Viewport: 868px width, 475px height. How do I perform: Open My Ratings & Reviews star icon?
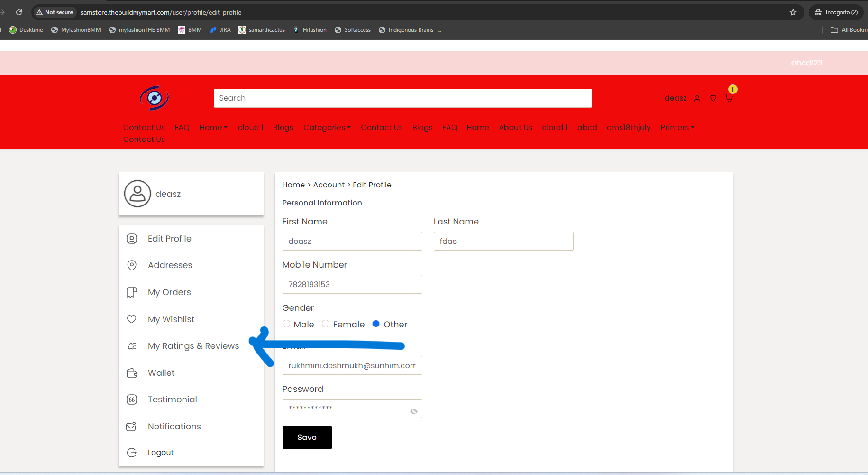point(132,346)
